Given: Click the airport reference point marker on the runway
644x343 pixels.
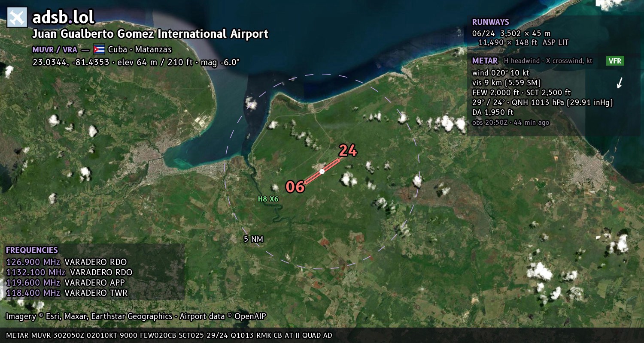Looking at the screenshot, I should (x=322, y=171).
